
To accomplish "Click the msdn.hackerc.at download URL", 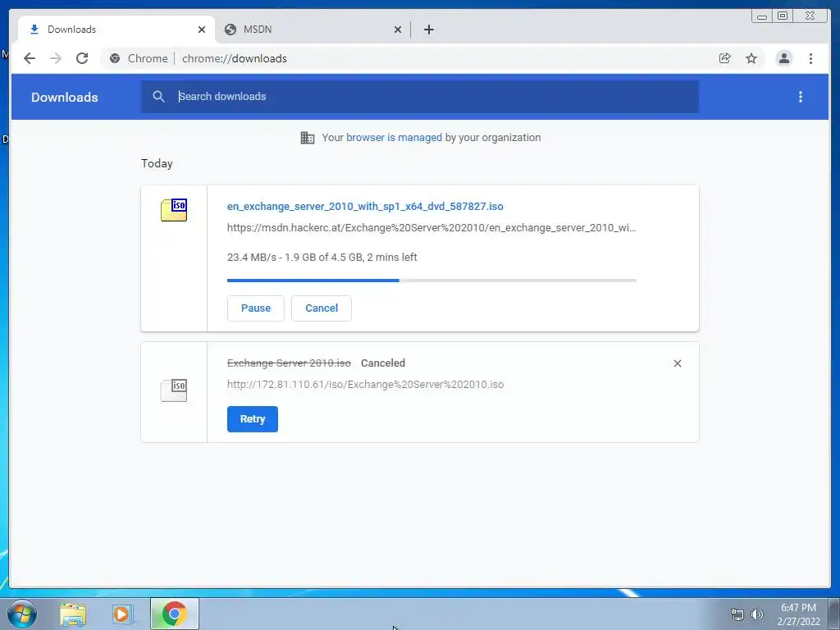I will tap(431, 228).
